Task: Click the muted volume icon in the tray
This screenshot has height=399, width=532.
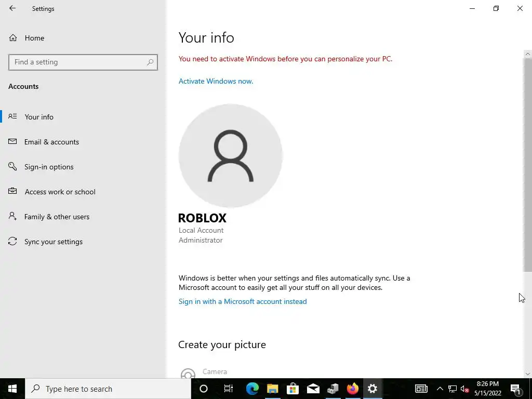Action: (x=464, y=389)
